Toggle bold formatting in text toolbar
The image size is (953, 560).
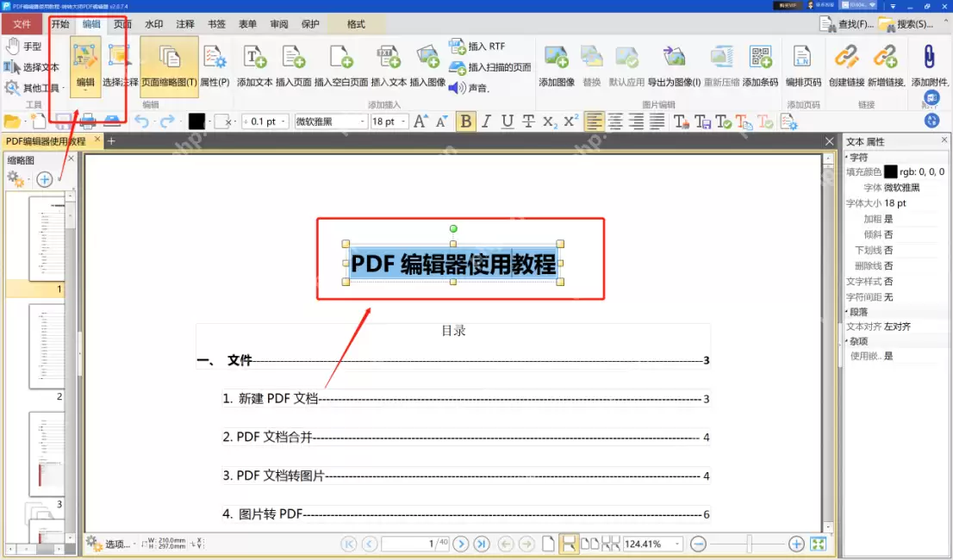tap(465, 121)
